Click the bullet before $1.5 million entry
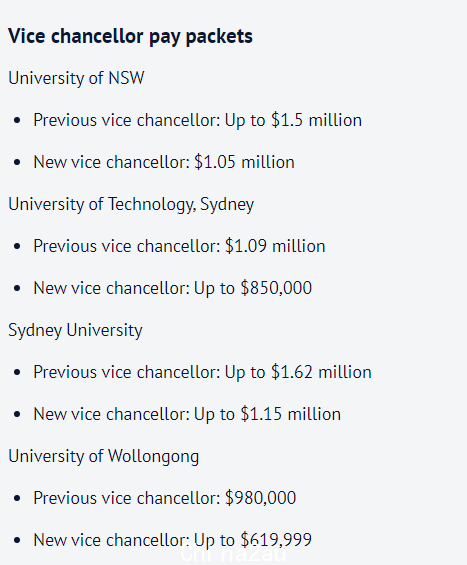 [x=17, y=120]
